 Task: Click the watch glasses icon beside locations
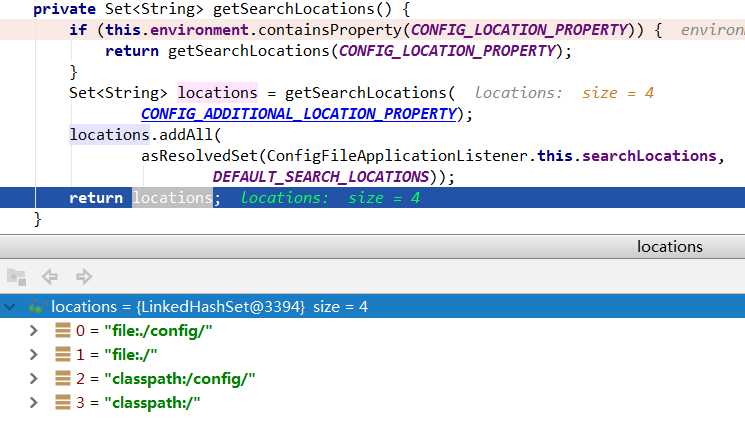pos(38,307)
